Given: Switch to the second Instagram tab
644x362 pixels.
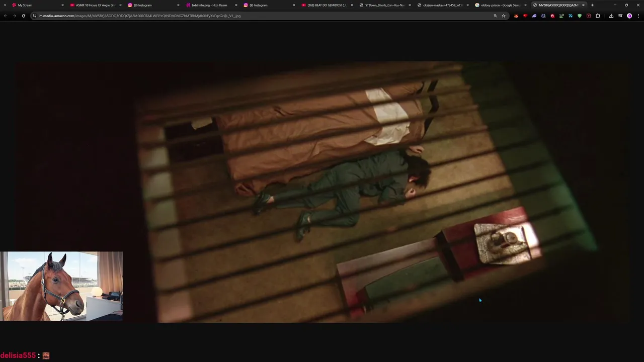Looking at the screenshot, I should point(269,5).
